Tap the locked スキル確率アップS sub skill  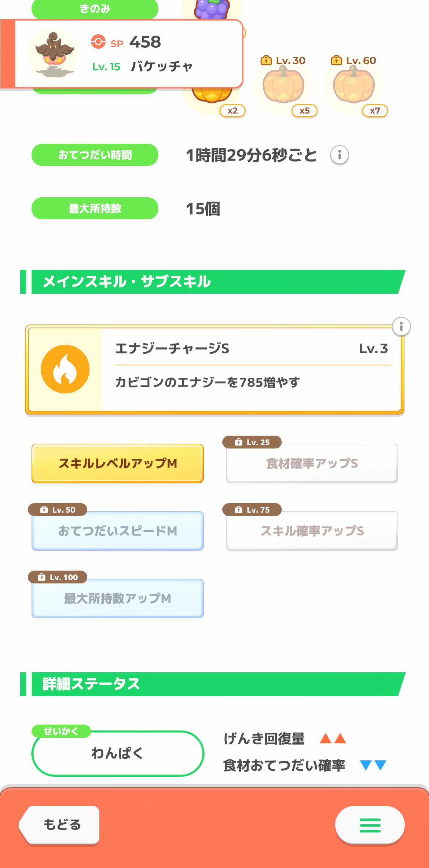[x=312, y=531]
